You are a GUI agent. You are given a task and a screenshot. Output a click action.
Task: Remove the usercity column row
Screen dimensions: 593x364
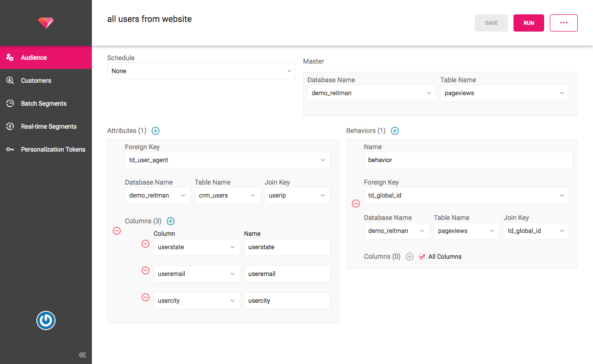point(145,298)
